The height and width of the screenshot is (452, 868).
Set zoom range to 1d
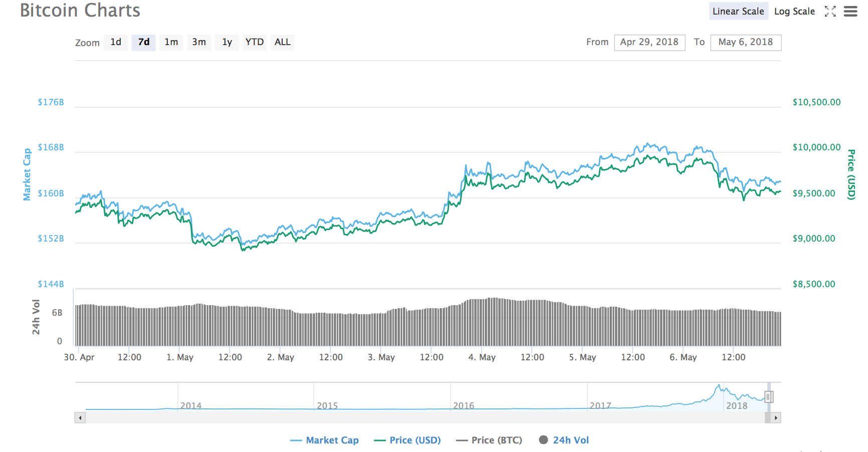(x=116, y=42)
